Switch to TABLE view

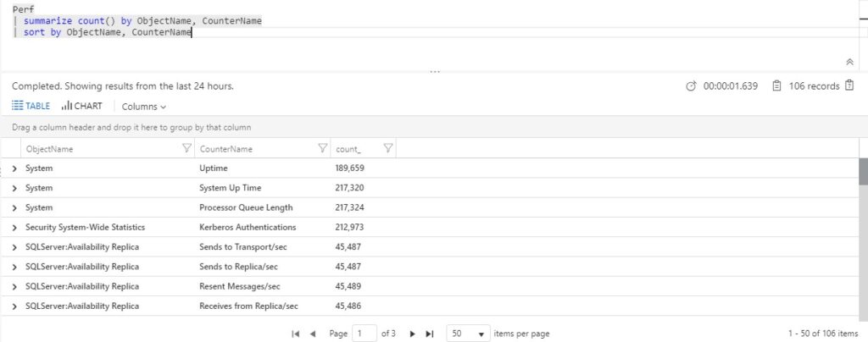31,106
